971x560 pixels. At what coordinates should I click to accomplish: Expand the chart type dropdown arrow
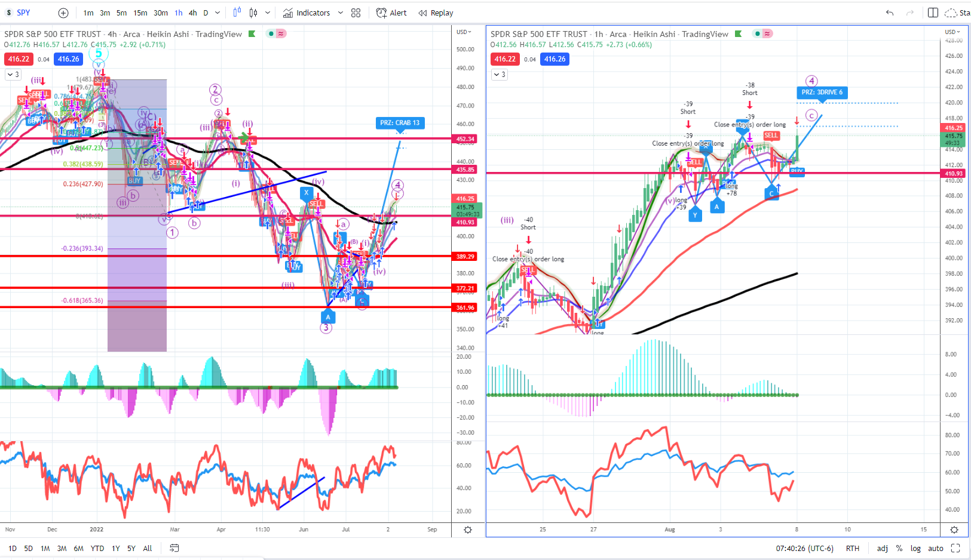pyautogui.click(x=267, y=13)
